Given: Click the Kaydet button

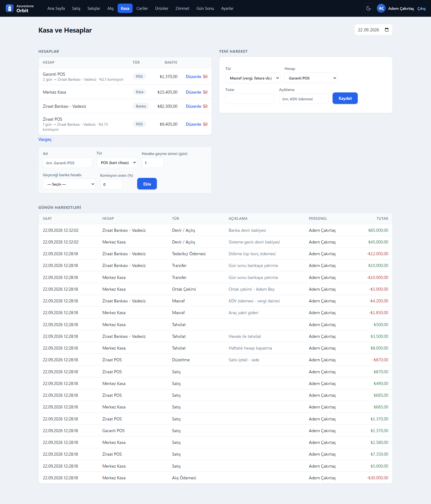Looking at the screenshot, I should tap(345, 98).
